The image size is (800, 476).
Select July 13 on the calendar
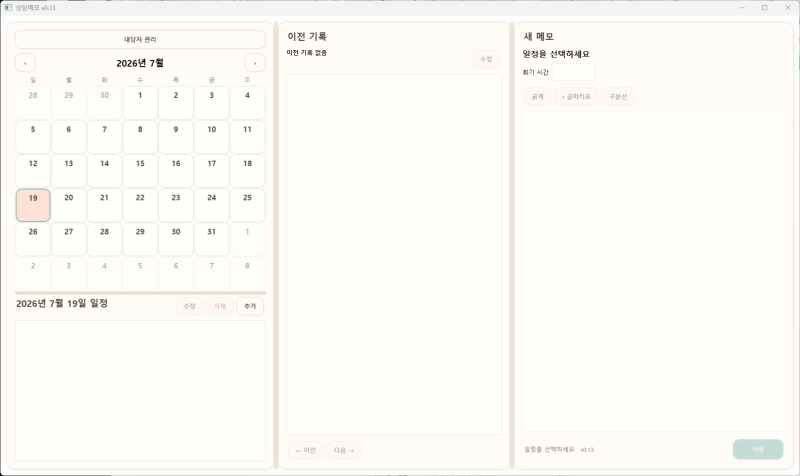(69, 171)
